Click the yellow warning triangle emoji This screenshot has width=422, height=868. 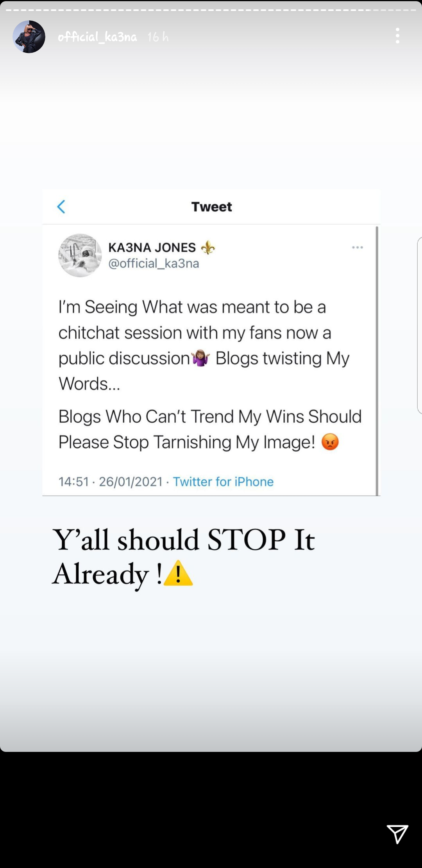click(x=178, y=574)
